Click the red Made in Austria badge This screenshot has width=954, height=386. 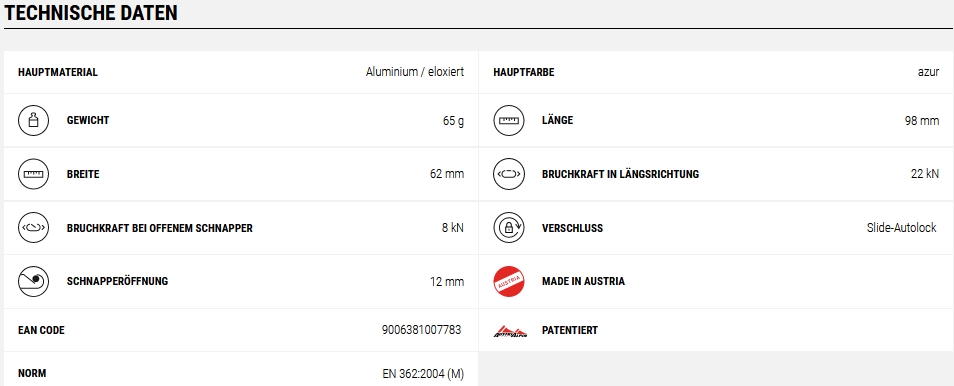coord(509,281)
